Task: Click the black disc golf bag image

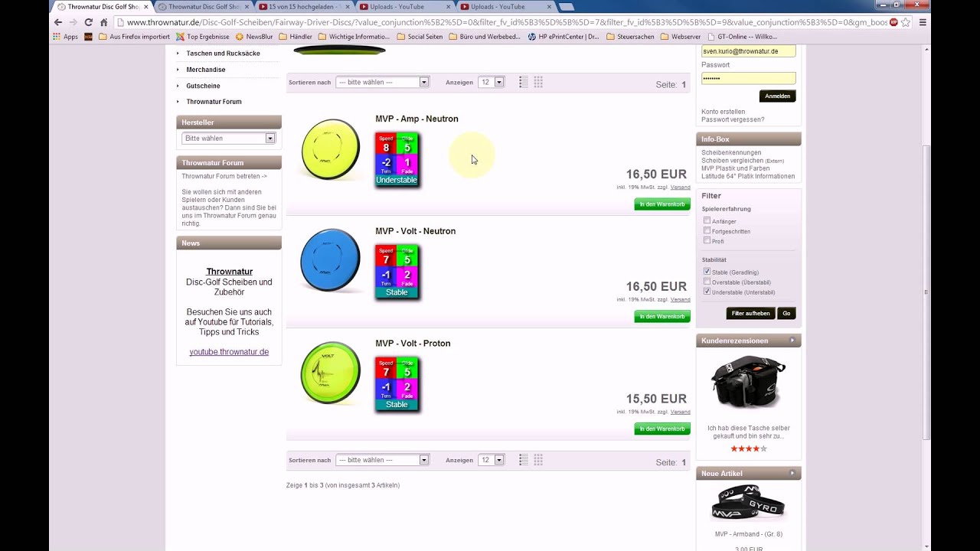Action: coord(748,382)
